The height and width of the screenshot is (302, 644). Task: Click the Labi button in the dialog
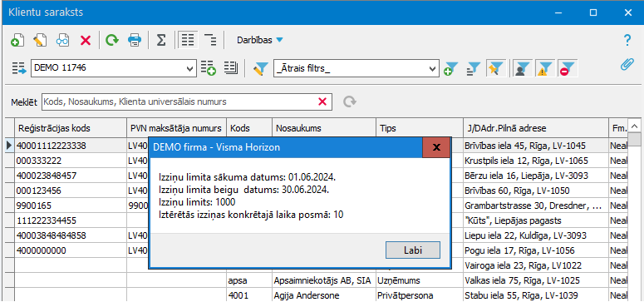point(413,250)
